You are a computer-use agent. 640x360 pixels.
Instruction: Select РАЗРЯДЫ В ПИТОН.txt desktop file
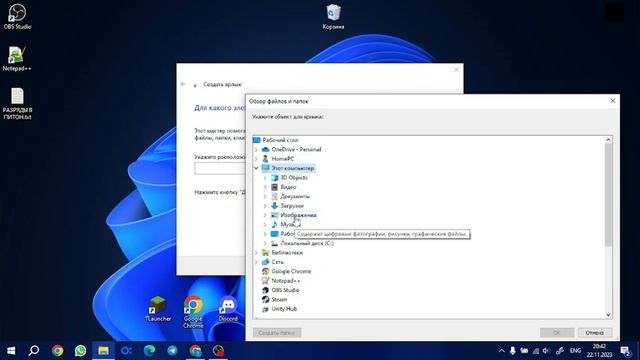coord(17,104)
